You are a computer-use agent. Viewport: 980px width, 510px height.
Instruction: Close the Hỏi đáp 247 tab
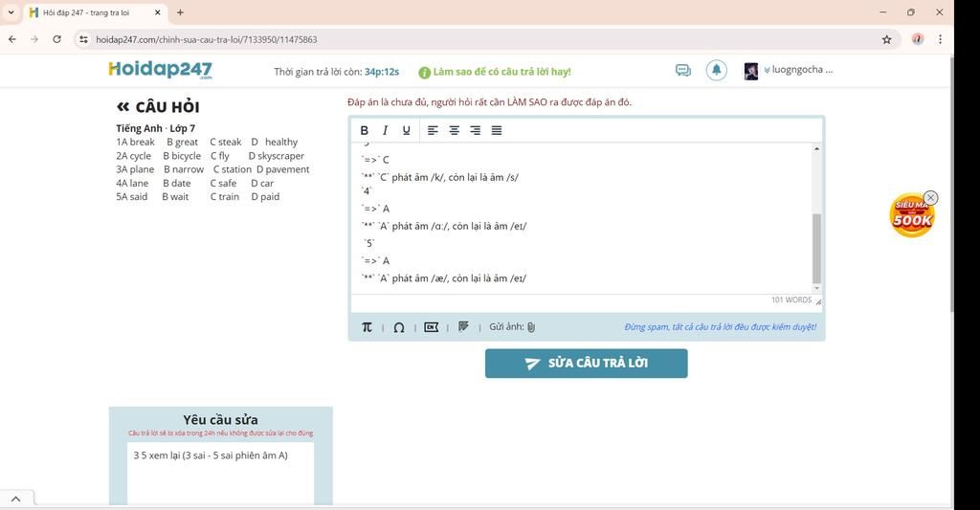point(158,11)
